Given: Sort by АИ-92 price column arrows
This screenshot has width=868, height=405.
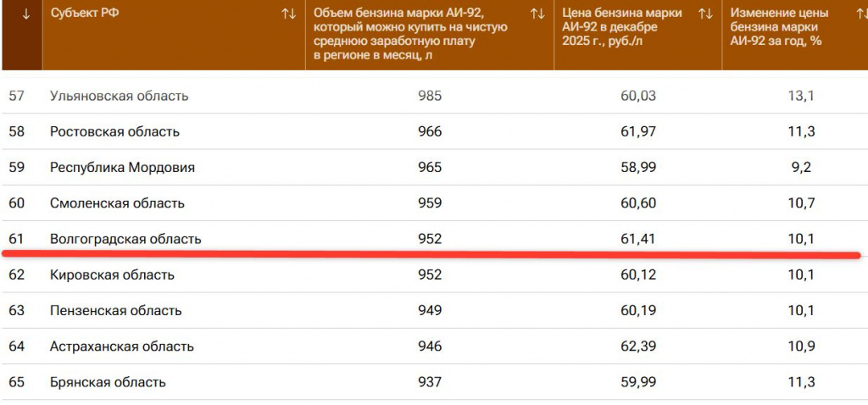Looking at the screenshot, I should click(704, 14).
